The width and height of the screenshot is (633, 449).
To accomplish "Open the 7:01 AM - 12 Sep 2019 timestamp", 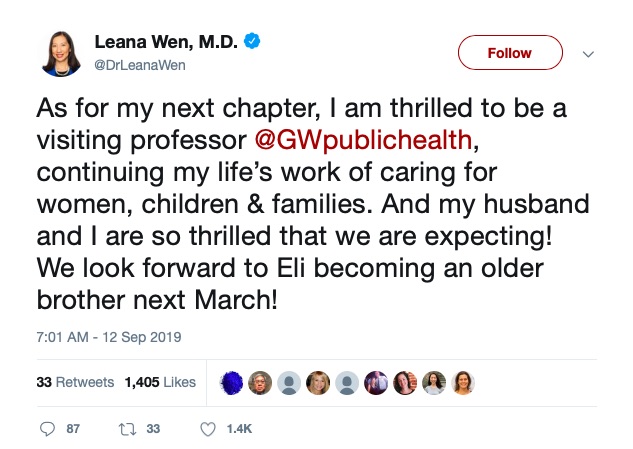I will click(x=109, y=337).
